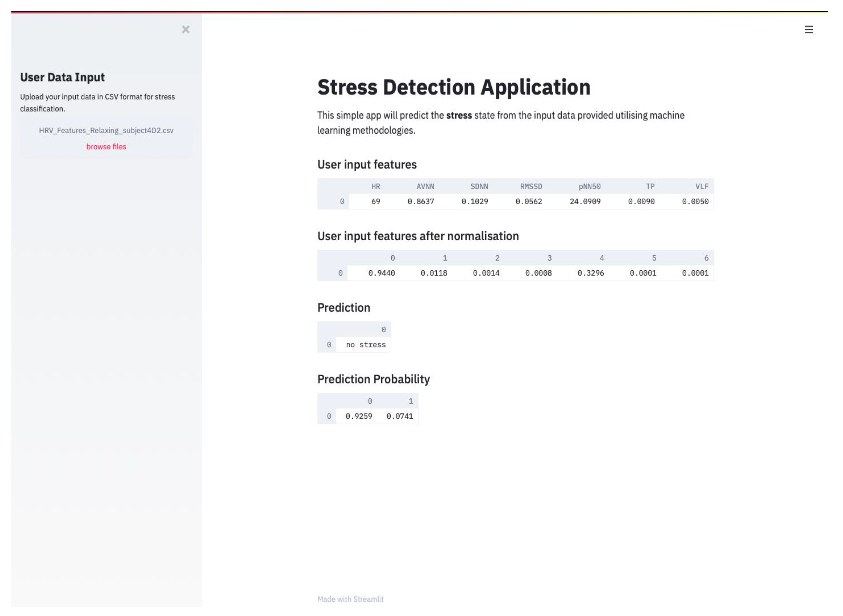Select the AVNN column header
Screen dimensions: 843x616
tap(425, 187)
